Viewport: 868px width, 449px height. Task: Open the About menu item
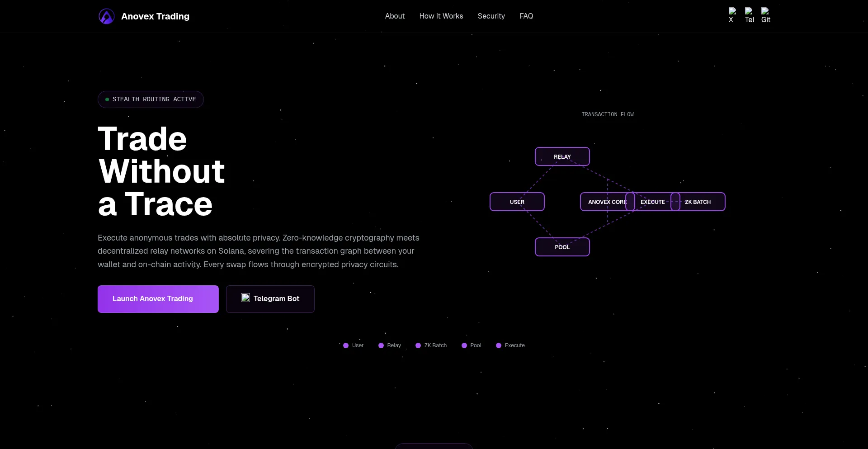coord(395,16)
